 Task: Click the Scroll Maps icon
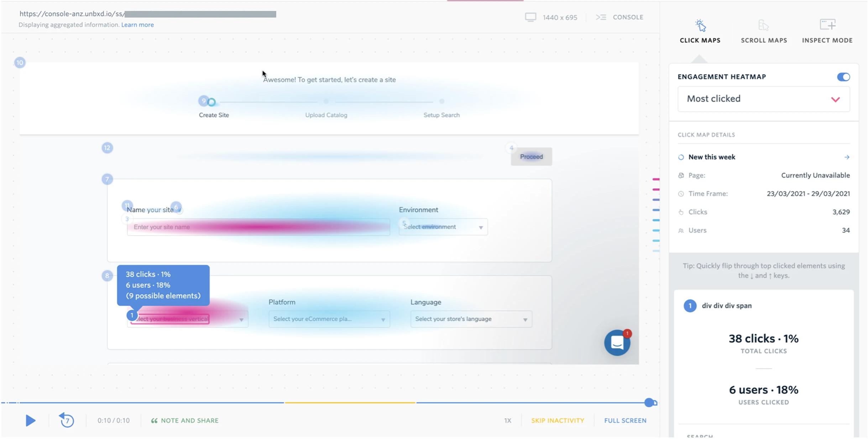(x=763, y=25)
